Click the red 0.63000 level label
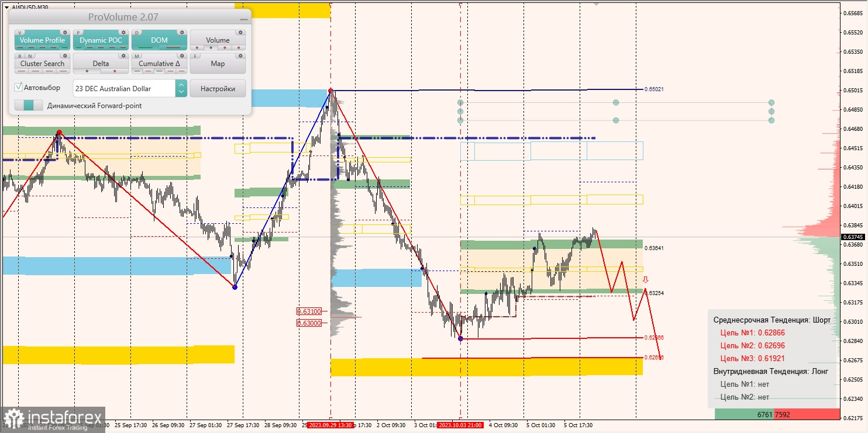 coord(309,323)
